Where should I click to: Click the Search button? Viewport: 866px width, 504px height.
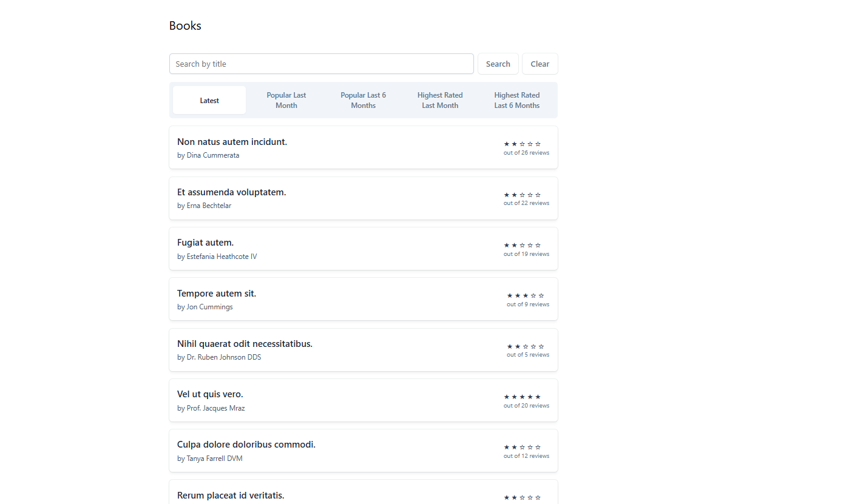(498, 64)
